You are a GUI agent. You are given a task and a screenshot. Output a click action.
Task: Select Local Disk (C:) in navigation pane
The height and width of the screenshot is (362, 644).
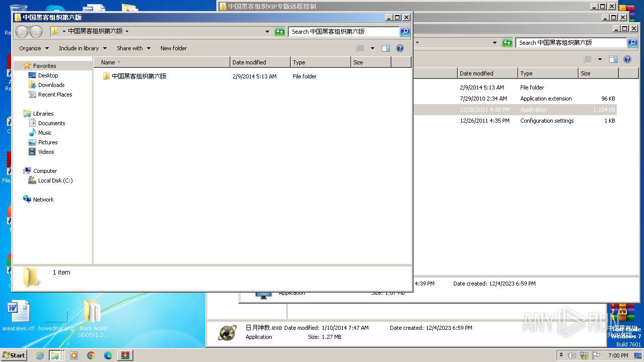tap(55, 180)
